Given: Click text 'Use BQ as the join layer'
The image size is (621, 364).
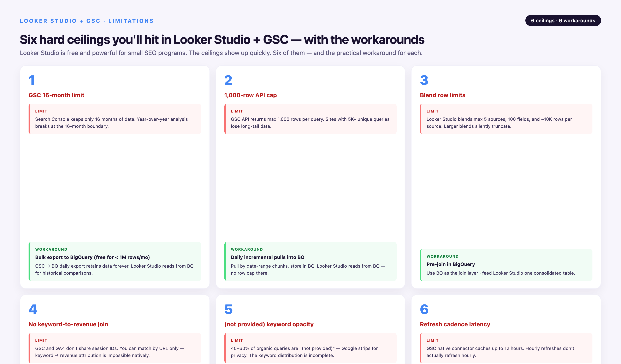Looking at the screenshot, I should click(501, 273).
